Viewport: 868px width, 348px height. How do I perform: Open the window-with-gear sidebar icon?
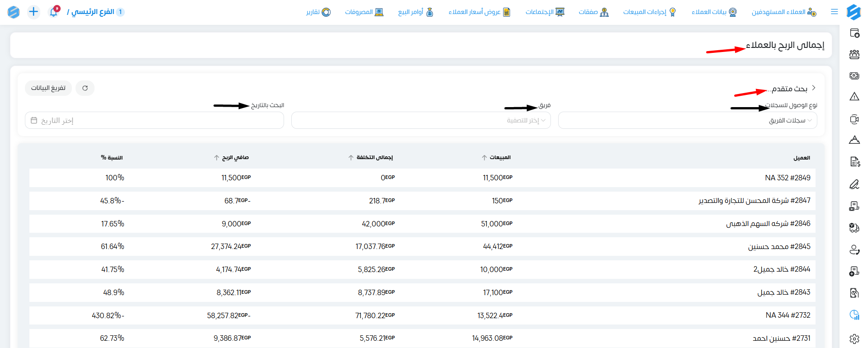[x=854, y=33]
